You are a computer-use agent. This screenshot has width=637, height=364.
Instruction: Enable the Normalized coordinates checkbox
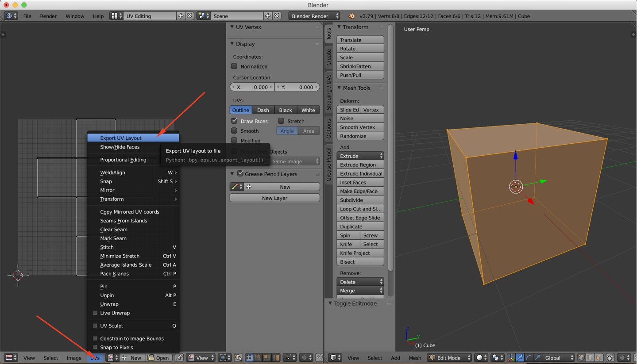point(234,66)
